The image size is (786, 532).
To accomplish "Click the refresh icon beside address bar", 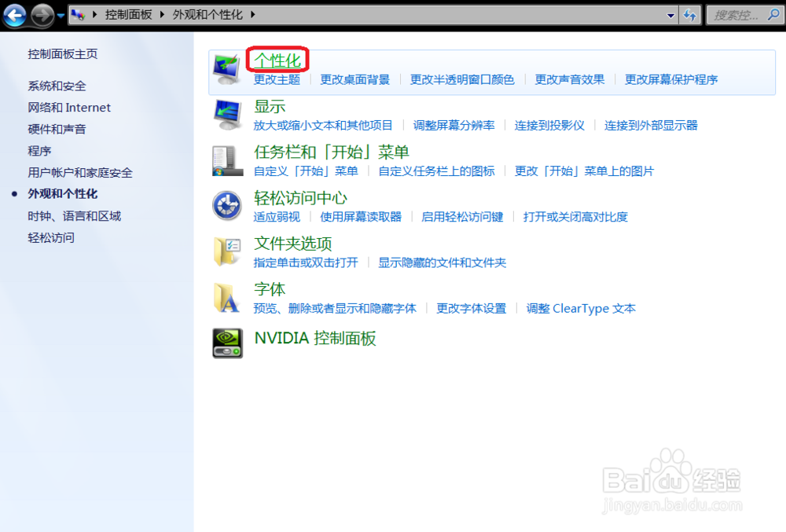I will point(689,14).
